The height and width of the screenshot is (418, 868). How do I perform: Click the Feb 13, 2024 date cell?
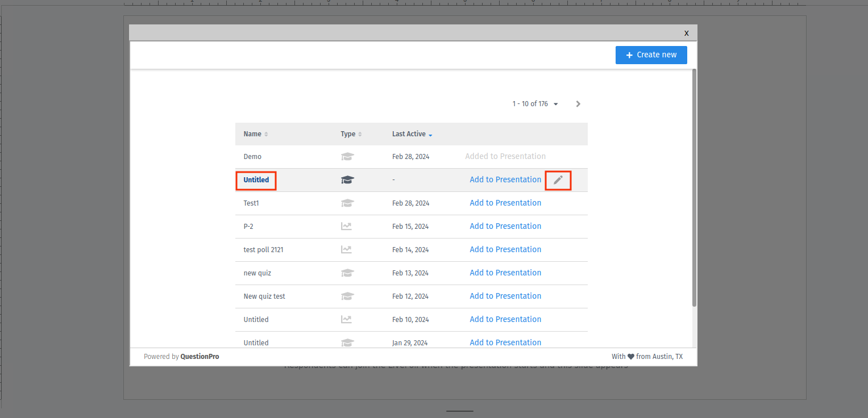pos(410,273)
